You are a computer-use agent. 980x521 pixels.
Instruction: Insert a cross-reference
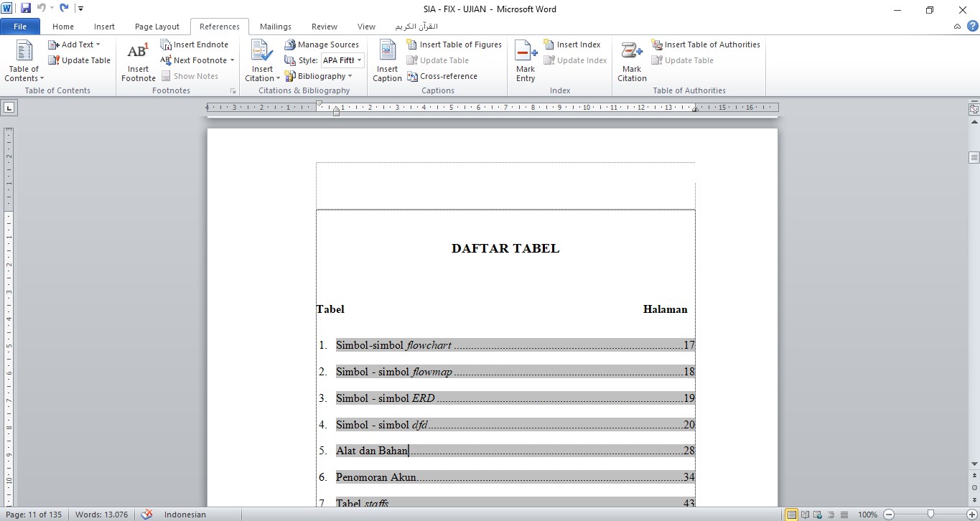442,75
